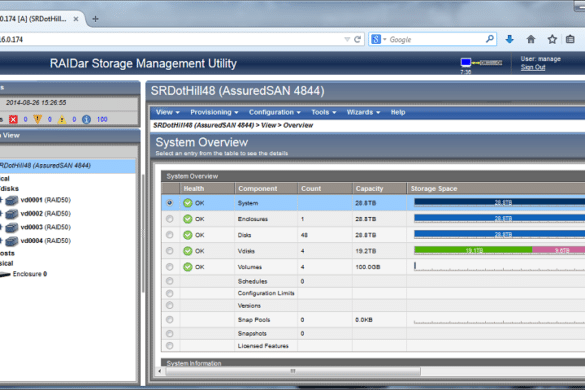Select the Snap Pools radio button
The width and height of the screenshot is (585, 390).
(170, 320)
